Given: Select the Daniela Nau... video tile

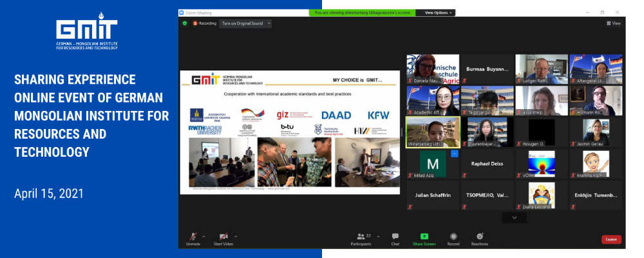Looking at the screenshot, I should (x=433, y=69).
